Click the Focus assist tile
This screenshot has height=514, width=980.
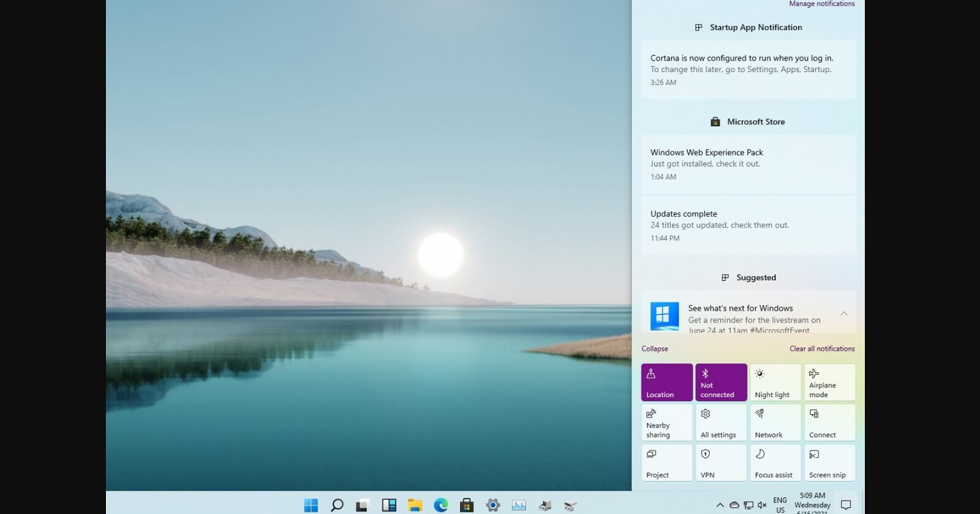[x=775, y=463]
